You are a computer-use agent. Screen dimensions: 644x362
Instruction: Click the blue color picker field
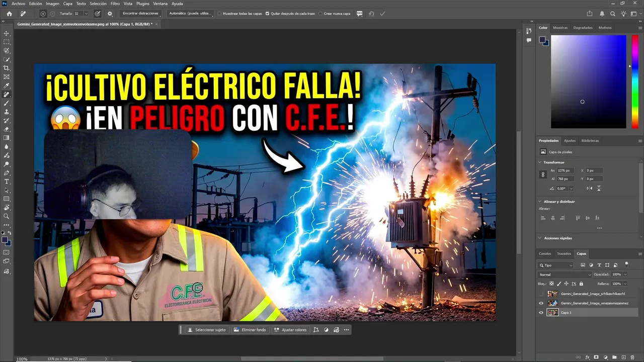tap(589, 81)
